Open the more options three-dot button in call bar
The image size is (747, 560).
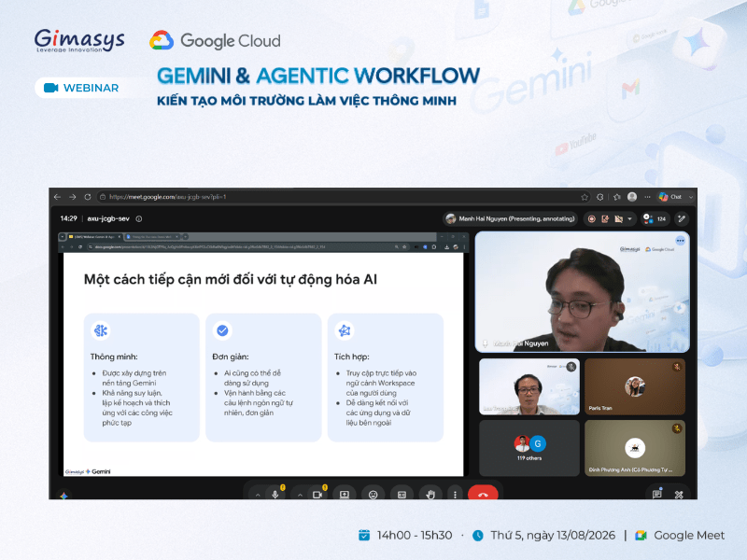455,495
